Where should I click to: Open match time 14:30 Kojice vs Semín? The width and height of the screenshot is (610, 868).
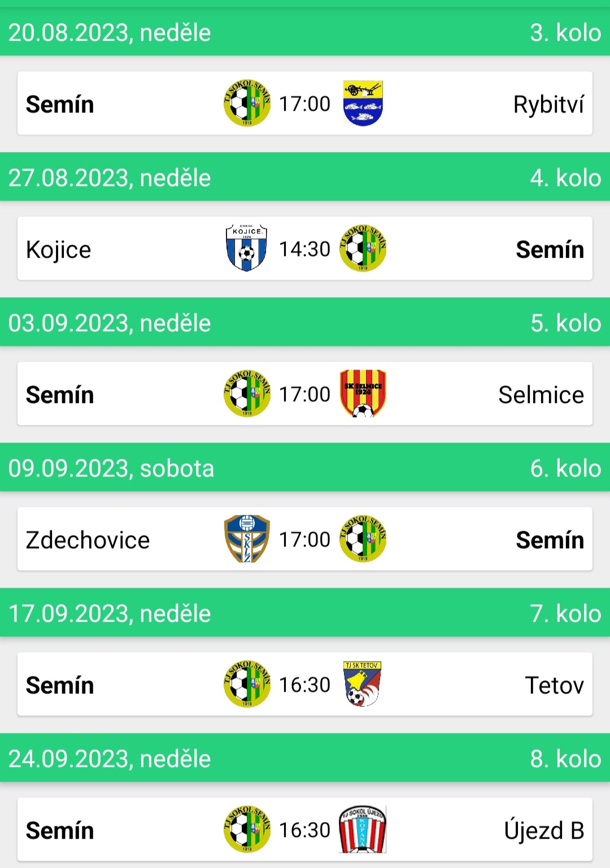304,249
